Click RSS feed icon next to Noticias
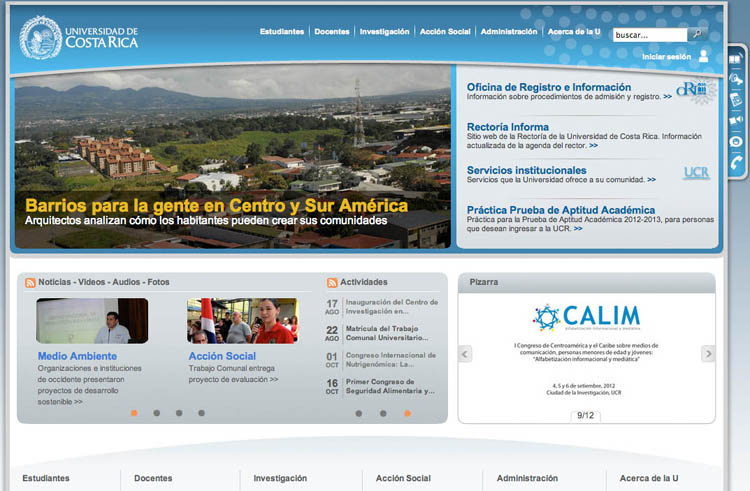The height and width of the screenshot is (491, 750). pyautogui.click(x=30, y=283)
